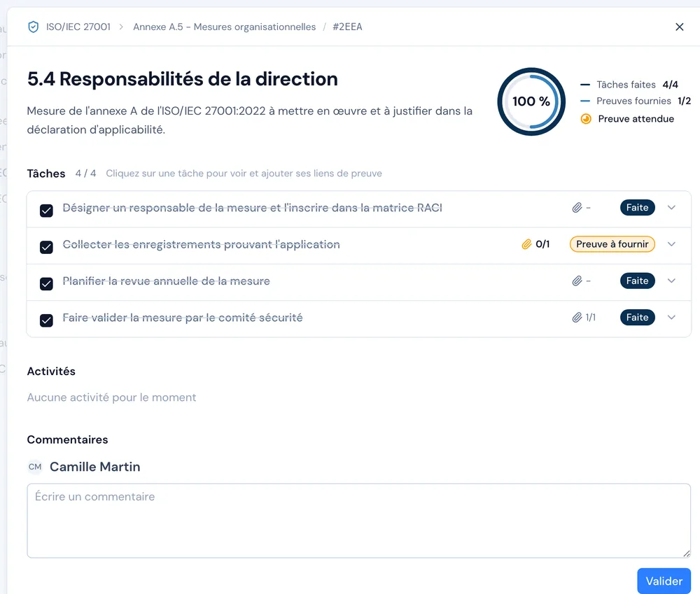Uncheck Faire valider la mesure checkbox
The width and height of the screenshot is (700, 594).
pyautogui.click(x=46, y=320)
